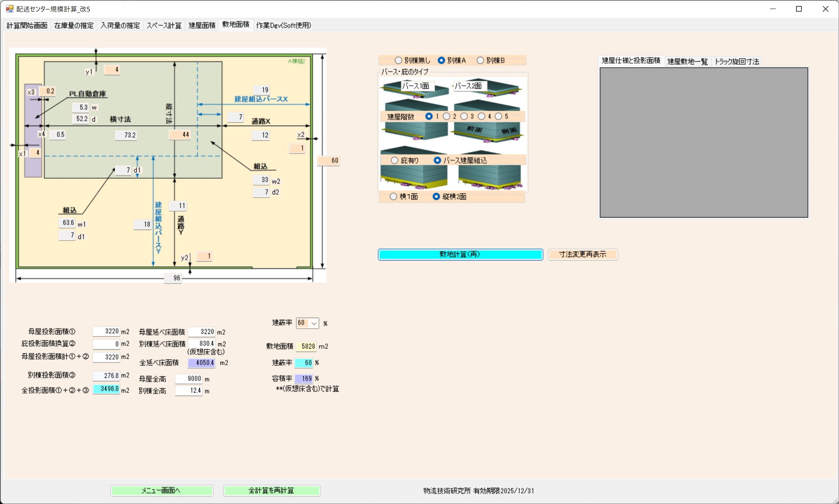
Task: Click 全計算を再計算 button
Action: 271,490
